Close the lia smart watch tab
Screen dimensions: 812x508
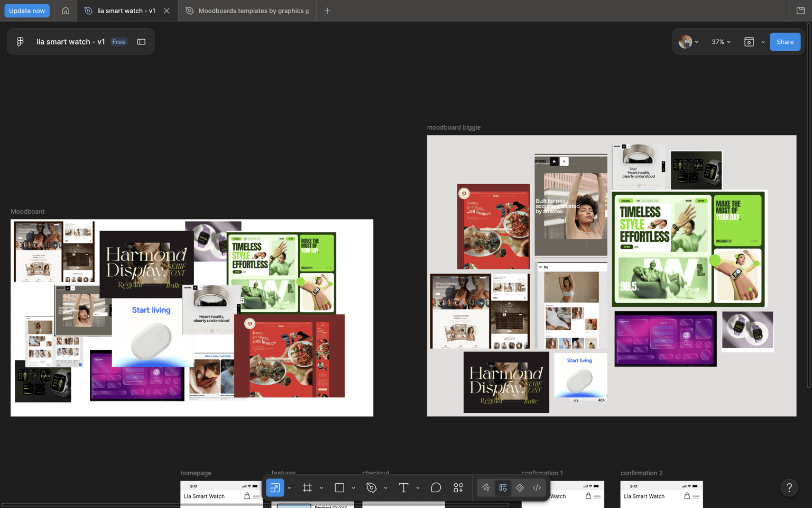167,11
